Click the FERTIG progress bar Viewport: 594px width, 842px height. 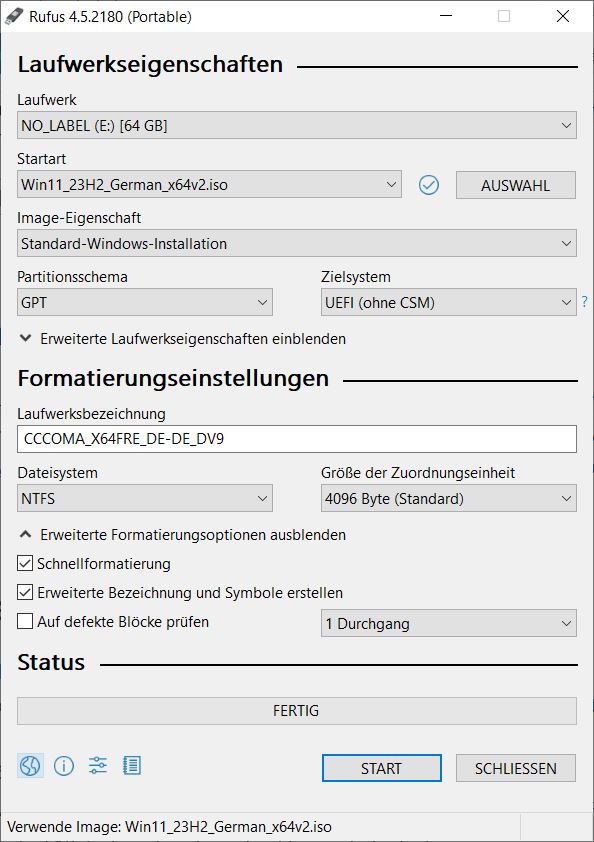(297, 710)
